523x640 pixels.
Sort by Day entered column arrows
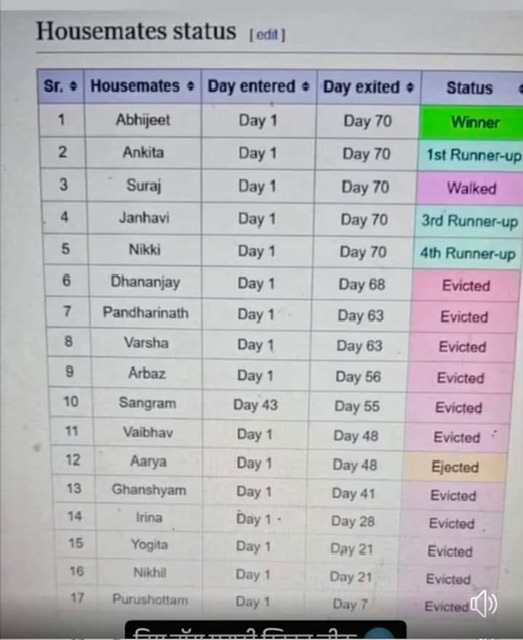306,87
